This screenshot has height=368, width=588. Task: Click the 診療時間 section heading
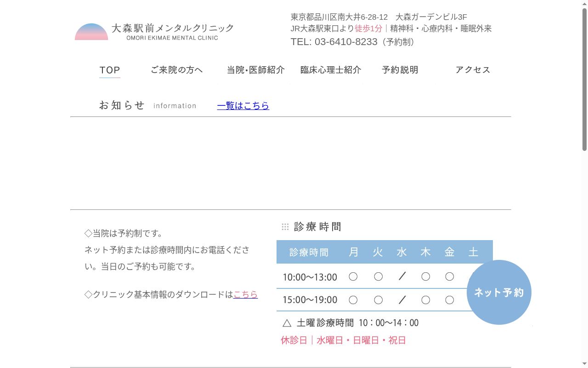pos(318,227)
